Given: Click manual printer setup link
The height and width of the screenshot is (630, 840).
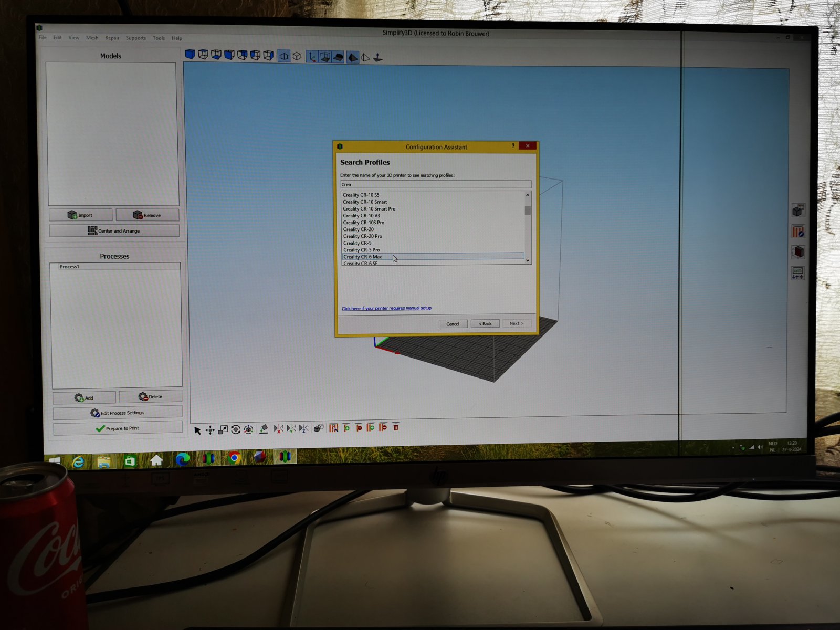Looking at the screenshot, I should [386, 308].
